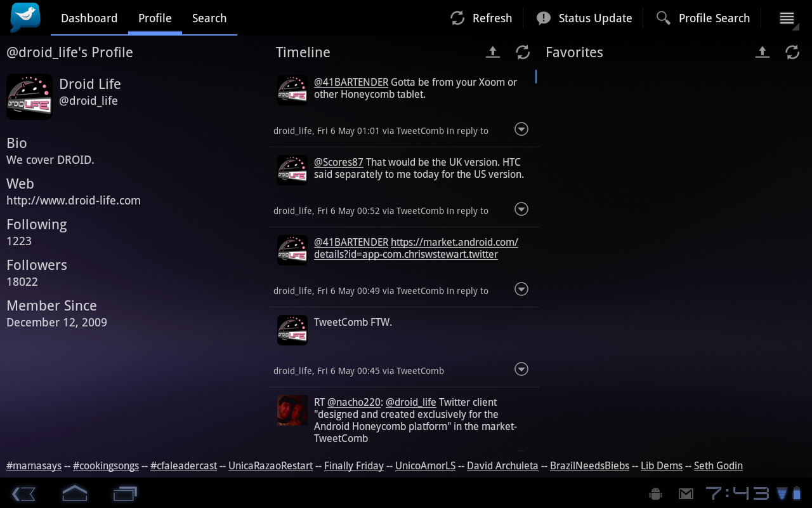Select the Profile tab
The width and height of the screenshot is (812, 508).
pos(155,18)
